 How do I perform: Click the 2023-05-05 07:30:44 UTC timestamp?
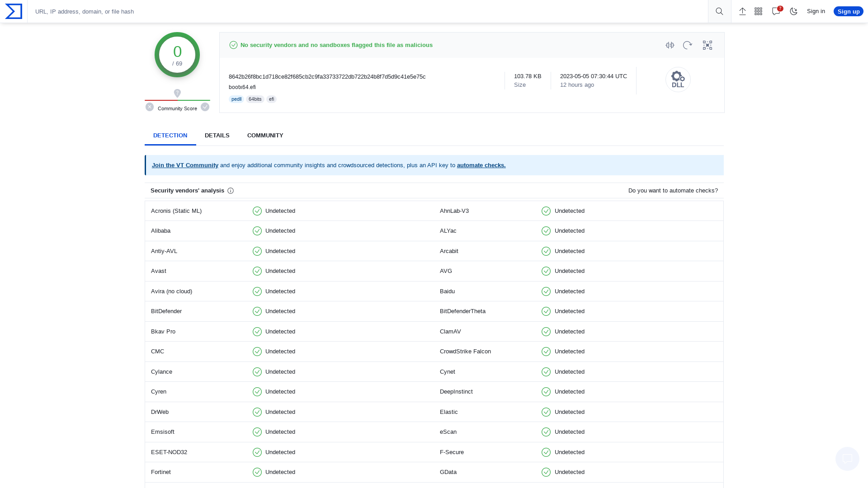pyautogui.click(x=594, y=76)
